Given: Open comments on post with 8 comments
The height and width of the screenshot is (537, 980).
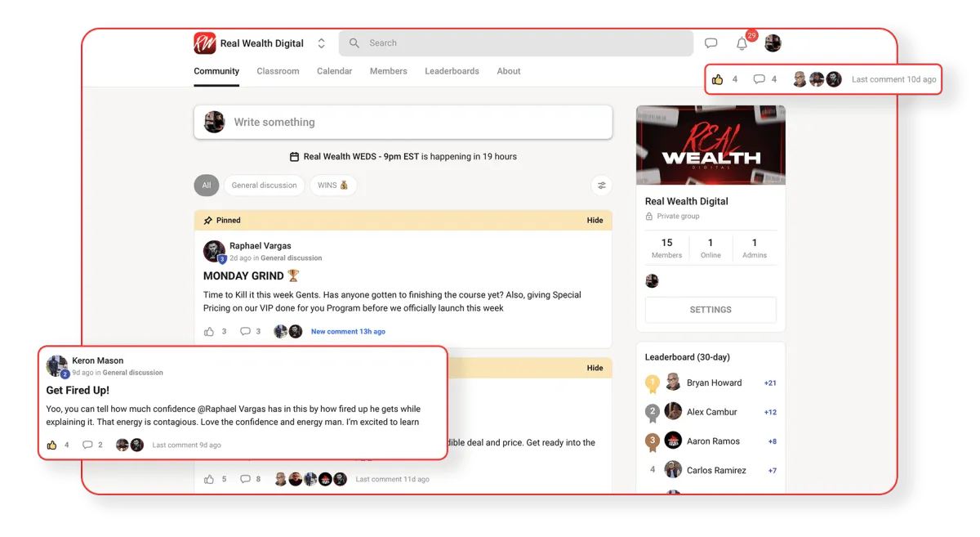Looking at the screenshot, I should tap(245, 479).
